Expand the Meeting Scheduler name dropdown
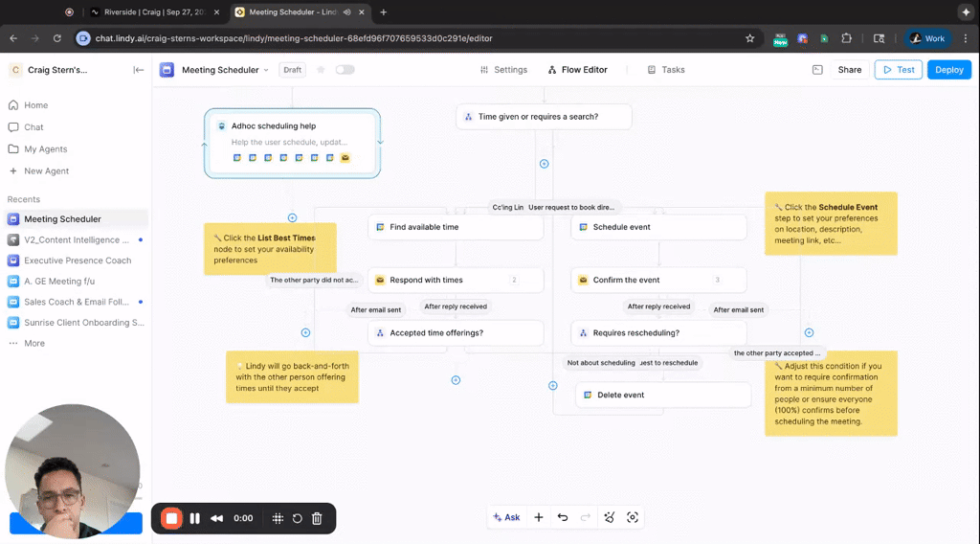The image size is (980, 544). [265, 70]
